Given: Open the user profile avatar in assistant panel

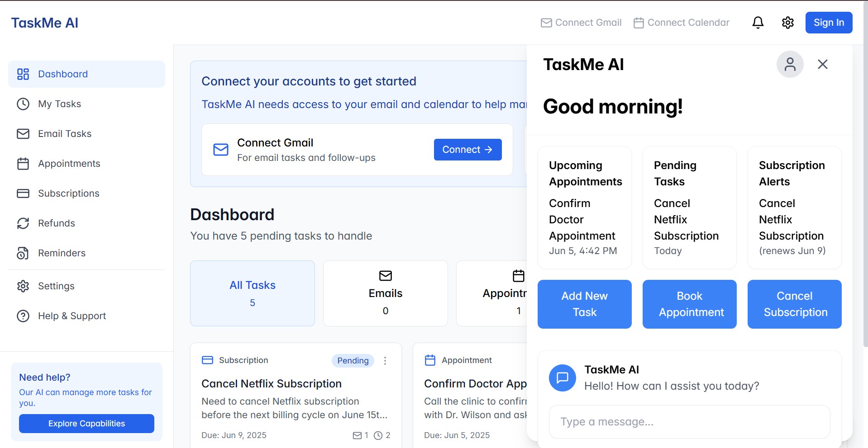Looking at the screenshot, I should 790,64.
